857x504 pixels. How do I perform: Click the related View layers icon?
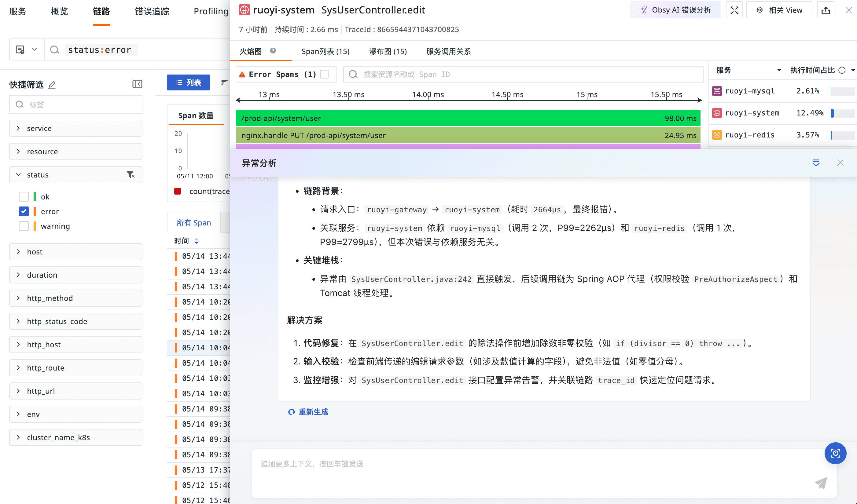760,10
